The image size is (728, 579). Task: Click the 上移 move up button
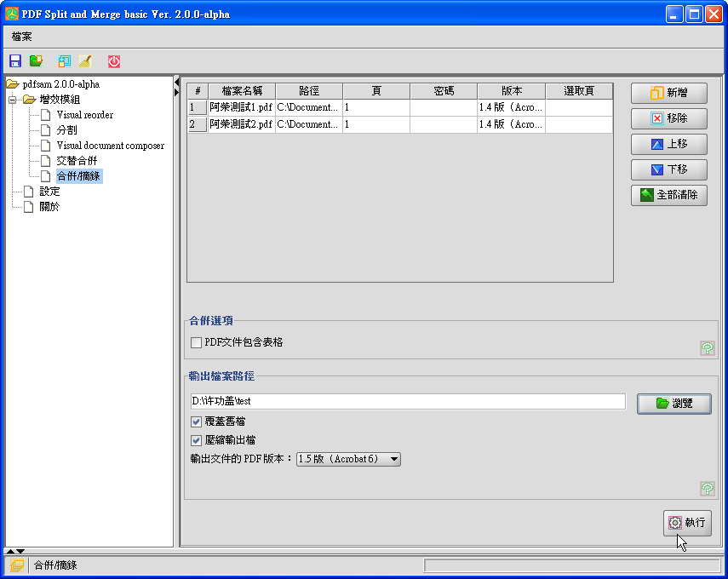coord(669,144)
